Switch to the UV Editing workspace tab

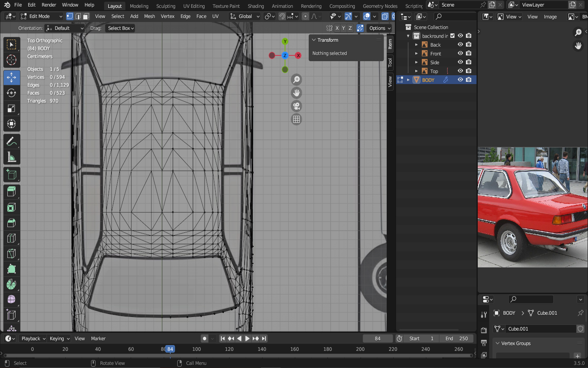pos(194,6)
